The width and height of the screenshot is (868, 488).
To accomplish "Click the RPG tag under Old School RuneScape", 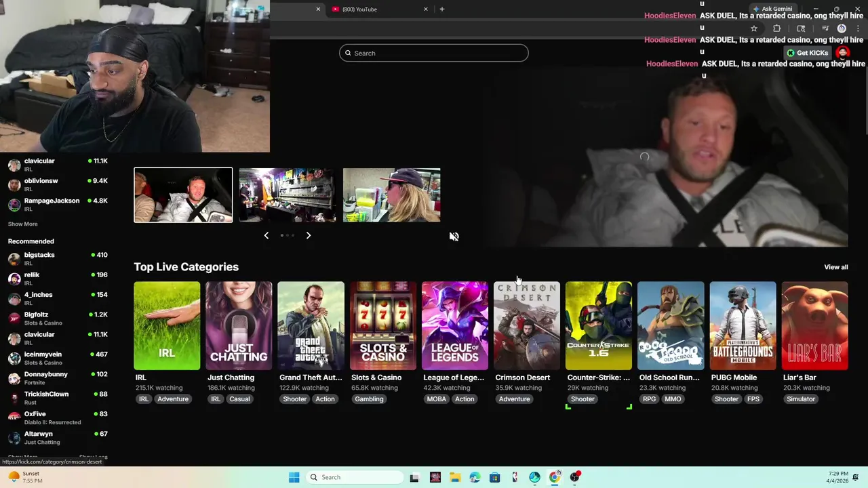I will (650, 399).
